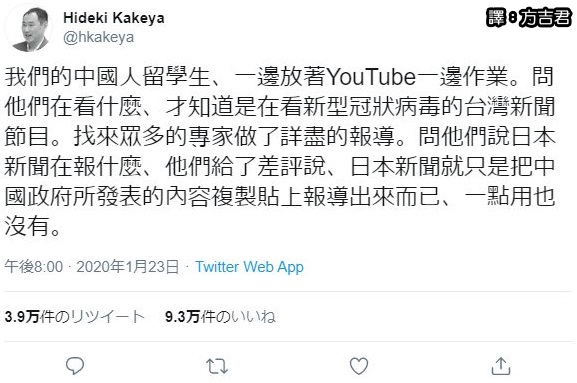Click the retweet arrows icon
Viewport: 577px width, 383px height.
pos(217,366)
